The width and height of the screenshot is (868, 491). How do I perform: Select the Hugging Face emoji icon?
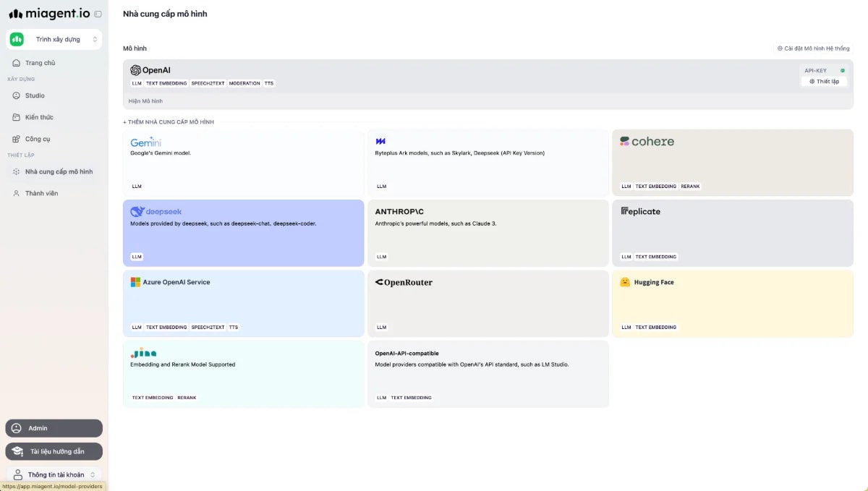click(626, 282)
